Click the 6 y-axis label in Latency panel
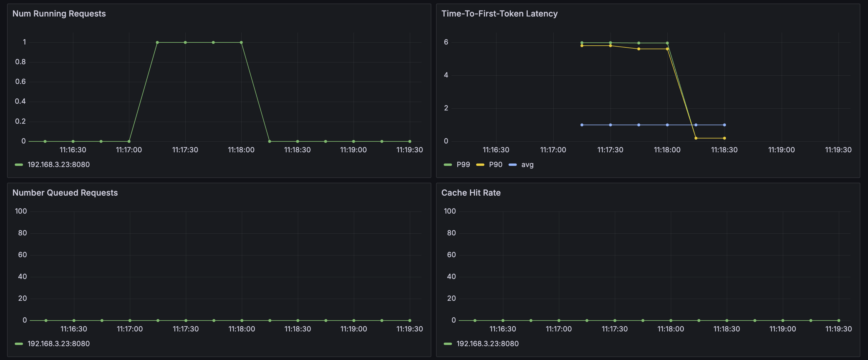Viewport: 868px width, 360px height. point(446,42)
